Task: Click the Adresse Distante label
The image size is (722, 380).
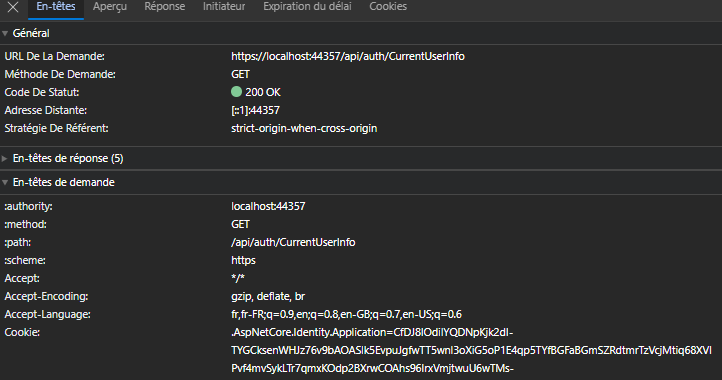Action: (x=46, y=110)
